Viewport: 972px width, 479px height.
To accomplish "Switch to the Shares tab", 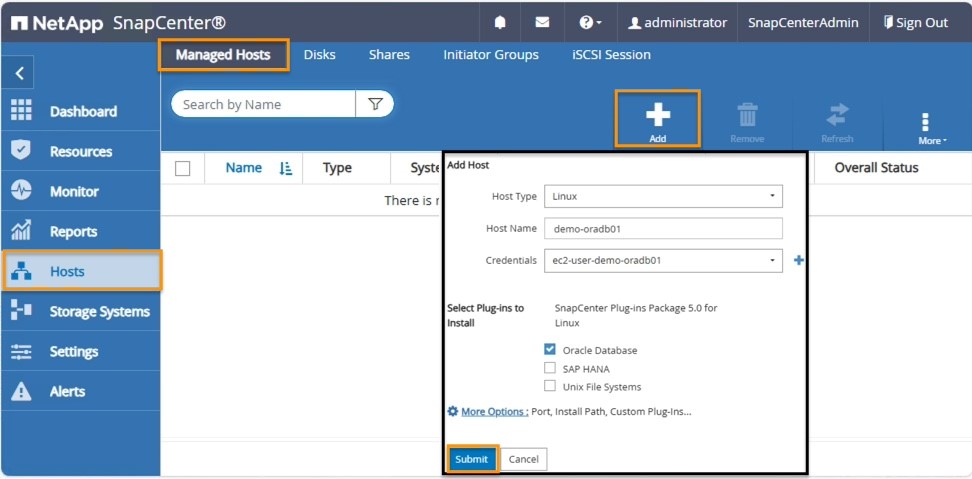I will point(389,55).
